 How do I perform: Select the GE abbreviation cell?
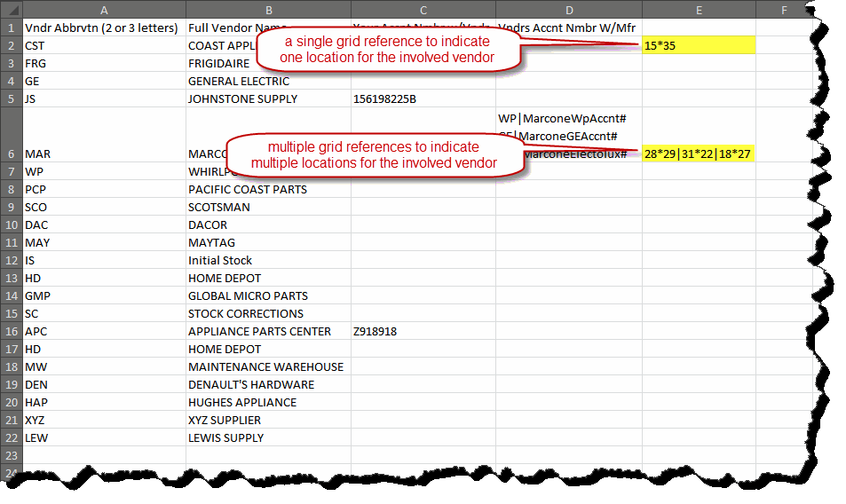pos(104,81)
